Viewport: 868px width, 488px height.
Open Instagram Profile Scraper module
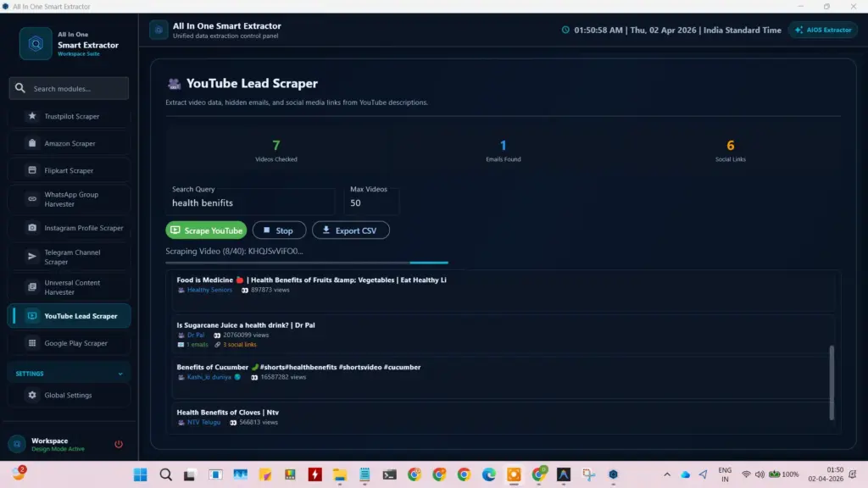70,228
